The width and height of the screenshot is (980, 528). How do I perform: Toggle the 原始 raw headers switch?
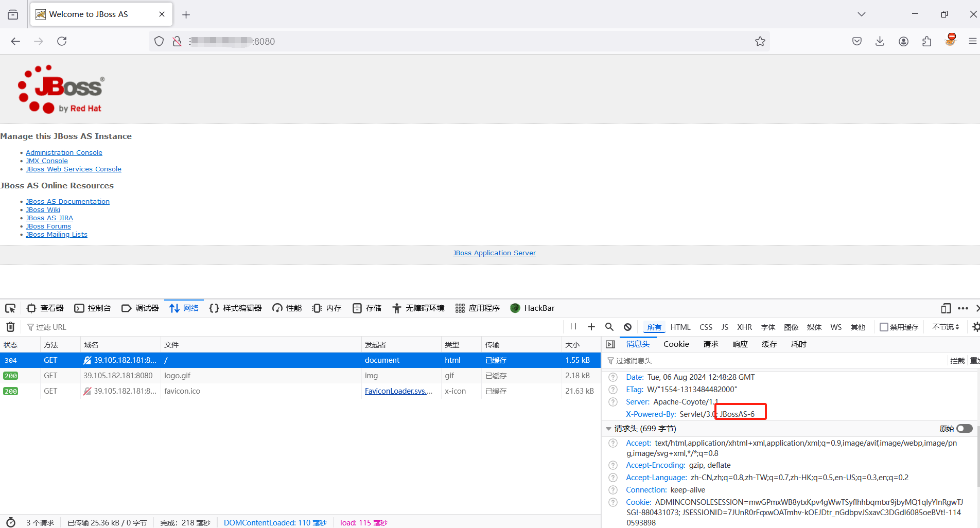963,428
